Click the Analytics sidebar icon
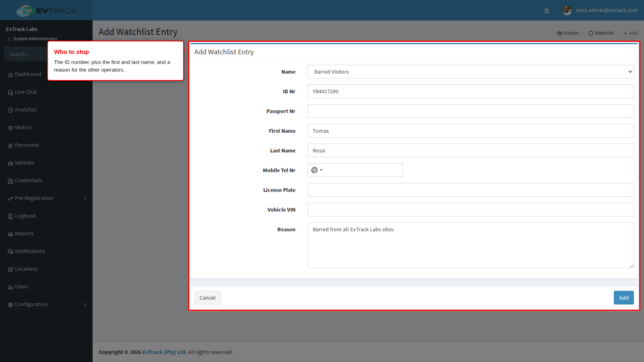 click(x=10, y=110)
